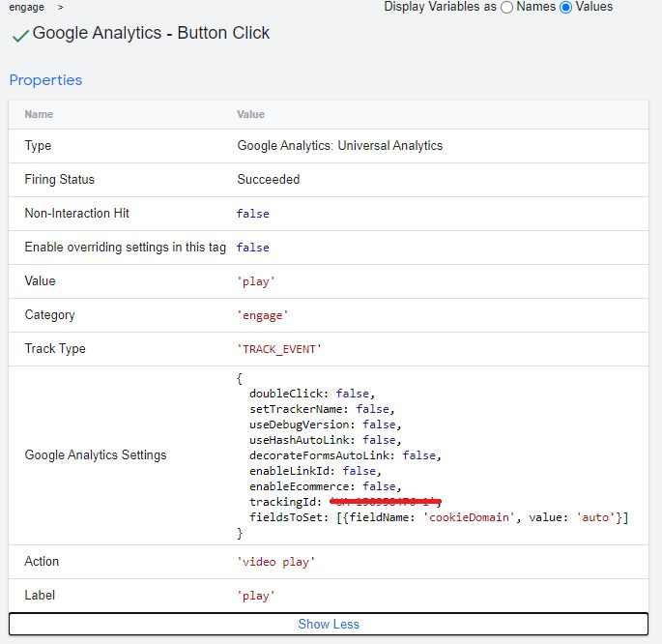The height and width of the screenshot is (644, 662).
Task: Click the Properties section heading
Action: (x=45, y=80)
